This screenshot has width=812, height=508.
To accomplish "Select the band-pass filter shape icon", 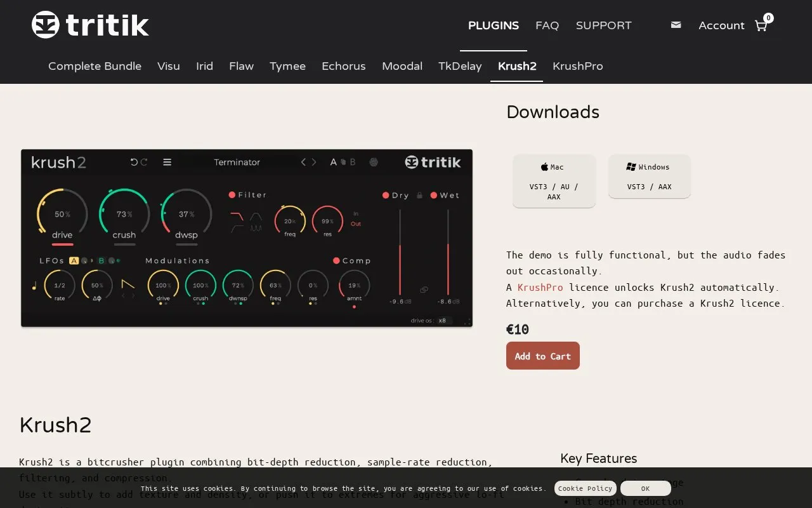I will pyautogui.click(x=256, y=216).
